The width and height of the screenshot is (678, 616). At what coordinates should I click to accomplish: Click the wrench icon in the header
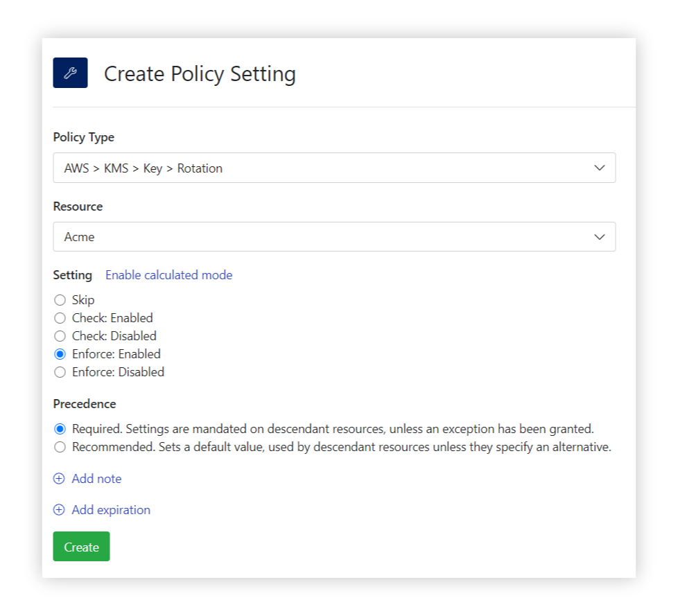tap(69, 72)
